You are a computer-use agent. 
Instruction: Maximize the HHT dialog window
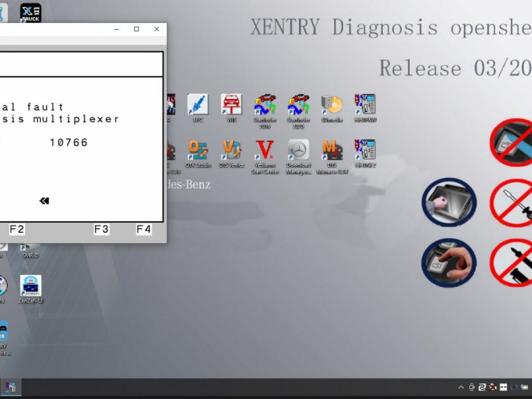[137, 29]
